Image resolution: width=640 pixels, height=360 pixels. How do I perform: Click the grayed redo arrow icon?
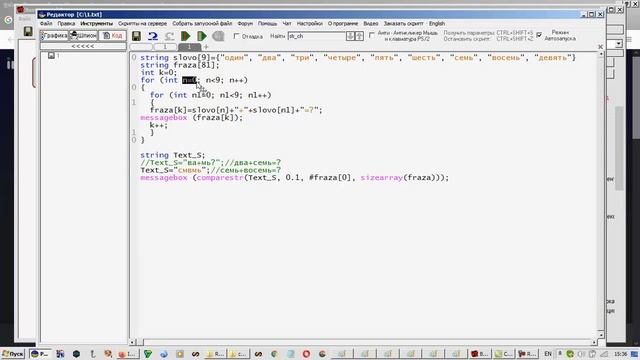[x=169, y=36]
